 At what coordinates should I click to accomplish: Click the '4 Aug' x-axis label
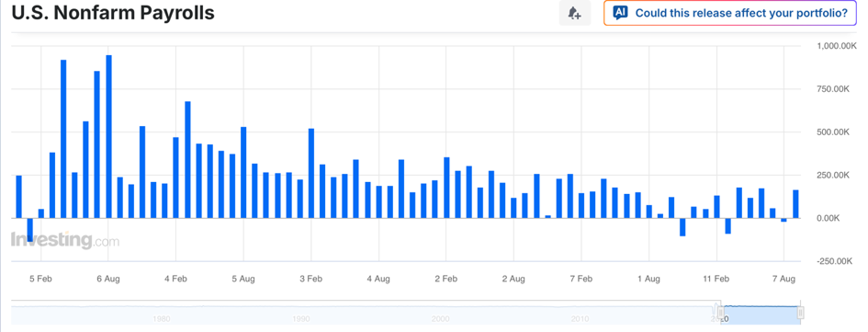coord(378,279)
